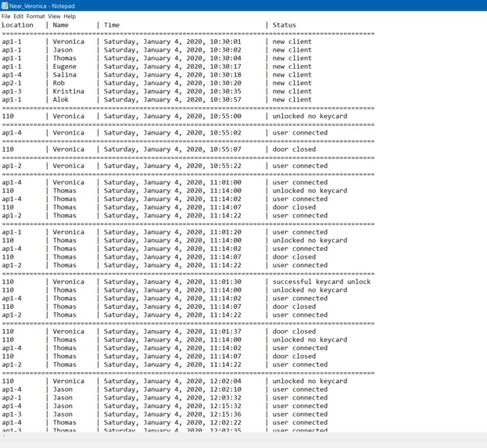Image resolution: width=487 pixels, height=448 pixels.
Task: Click the time 10:30:17 entry
Action: click(225, 66)
